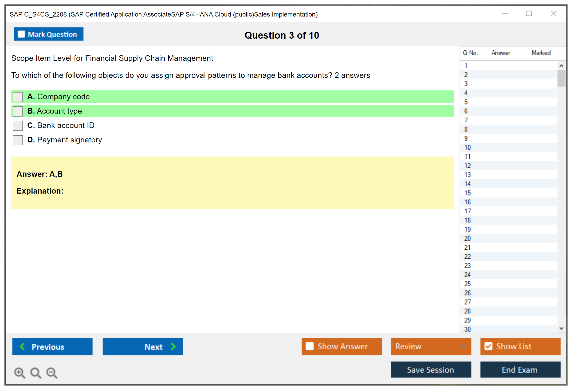Check option C Bank account ID
574x392 pixels.
[18, 126]
